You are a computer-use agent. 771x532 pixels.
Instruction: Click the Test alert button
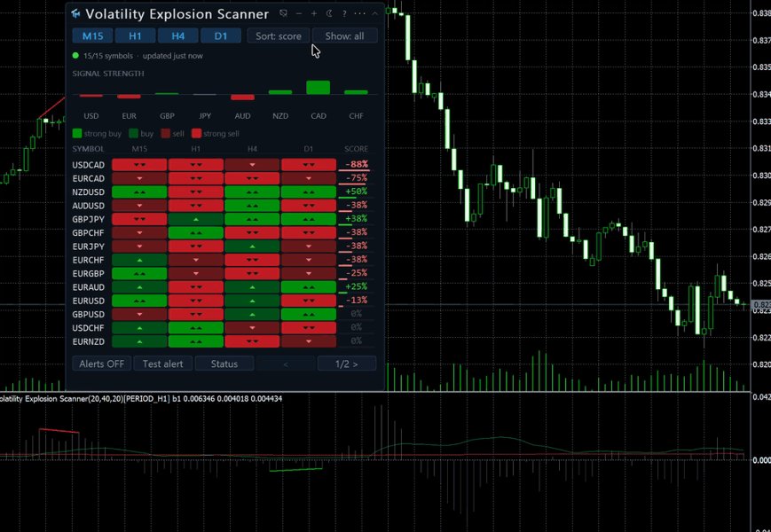click(x=162, y=364)
